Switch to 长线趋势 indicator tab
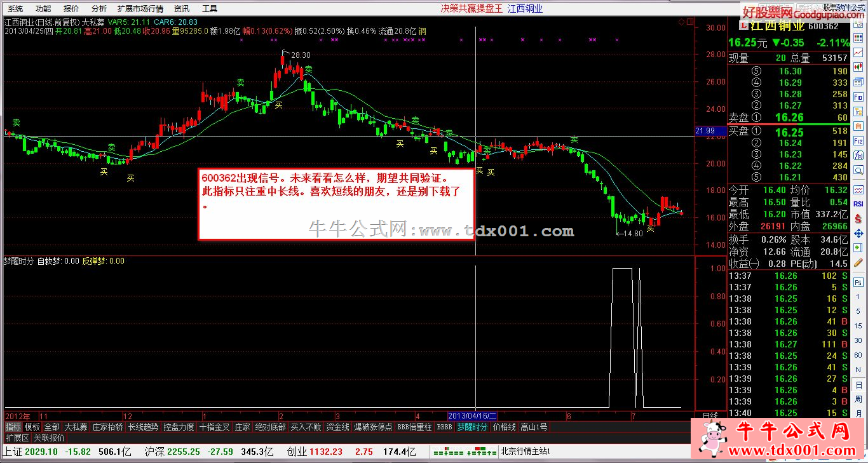Viewport: 868px width, 463px height. click(x=144, y=427)
